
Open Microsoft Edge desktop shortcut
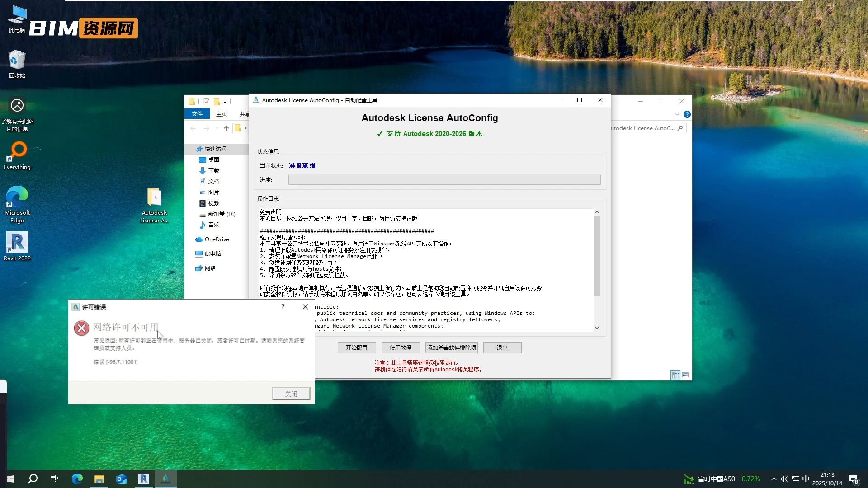point(17,204)
